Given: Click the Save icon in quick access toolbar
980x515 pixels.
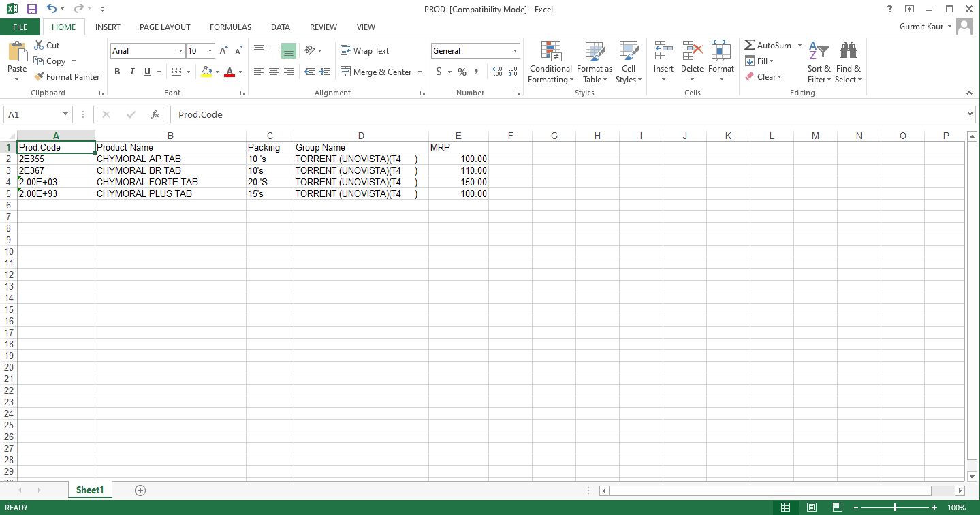Looking at the screenshot, I should [x=31, y=9].
